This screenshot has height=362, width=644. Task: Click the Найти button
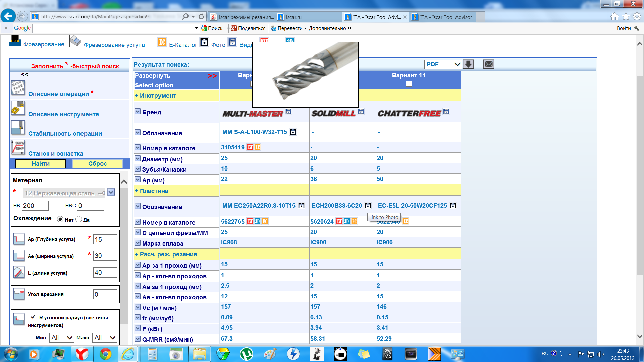pyautogui.click(x=41, y=164)
